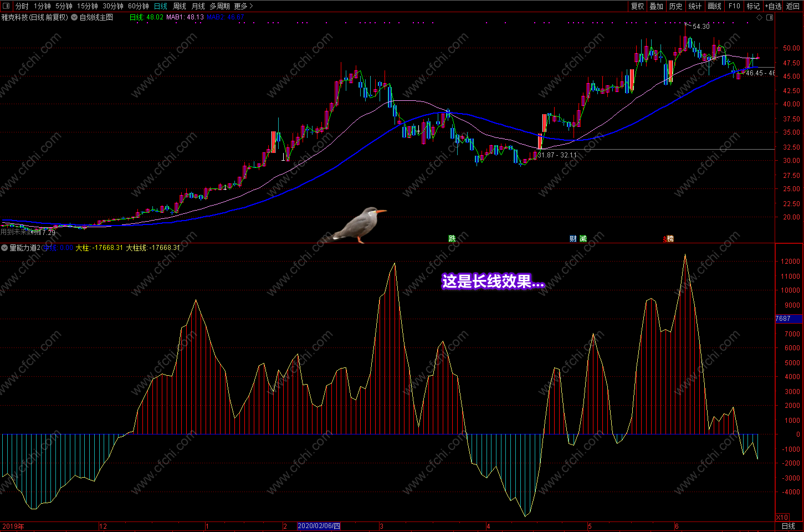
Task: Select the 周线 weekly period tab
Action: 180,6
